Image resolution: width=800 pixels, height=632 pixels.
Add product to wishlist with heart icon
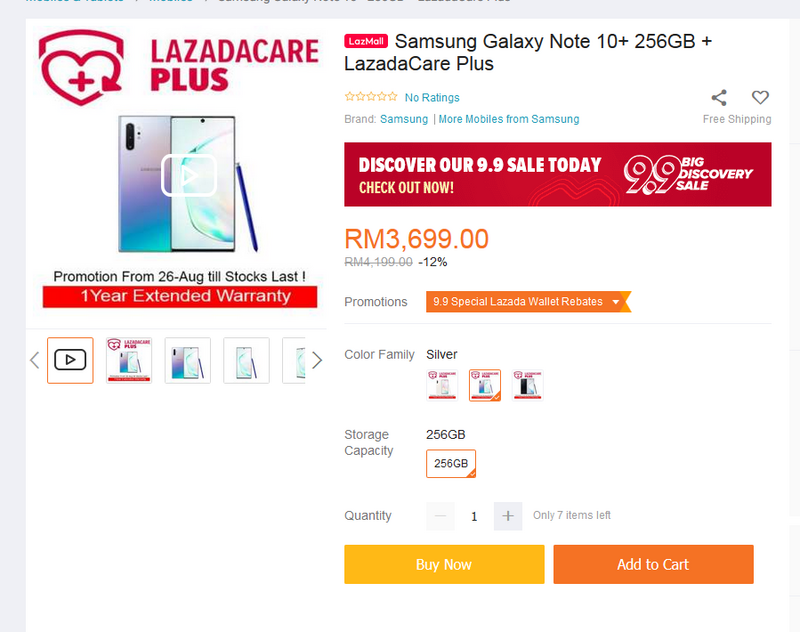click(760, 97)
